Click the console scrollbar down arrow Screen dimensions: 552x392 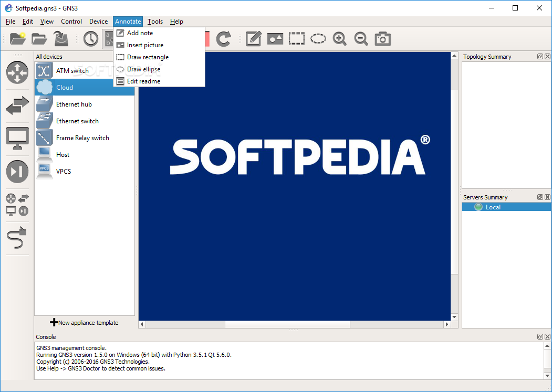click(547, 376)
